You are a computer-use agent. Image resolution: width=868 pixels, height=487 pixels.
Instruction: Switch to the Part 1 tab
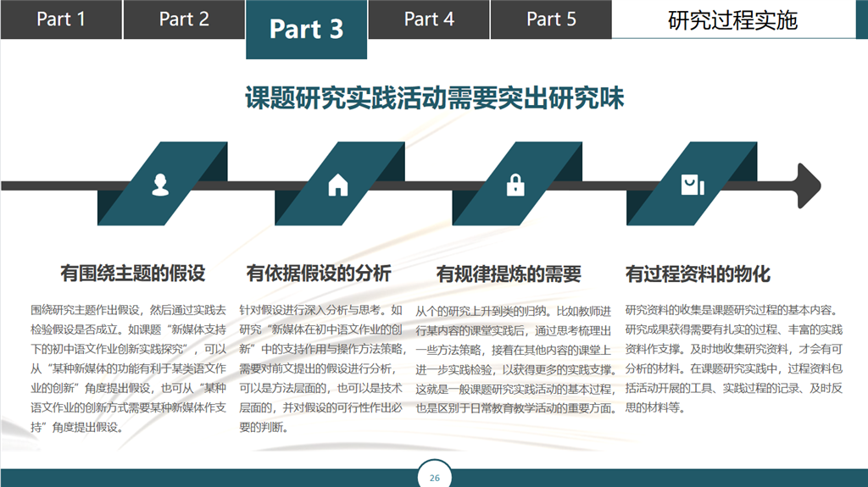pos(61,19)
